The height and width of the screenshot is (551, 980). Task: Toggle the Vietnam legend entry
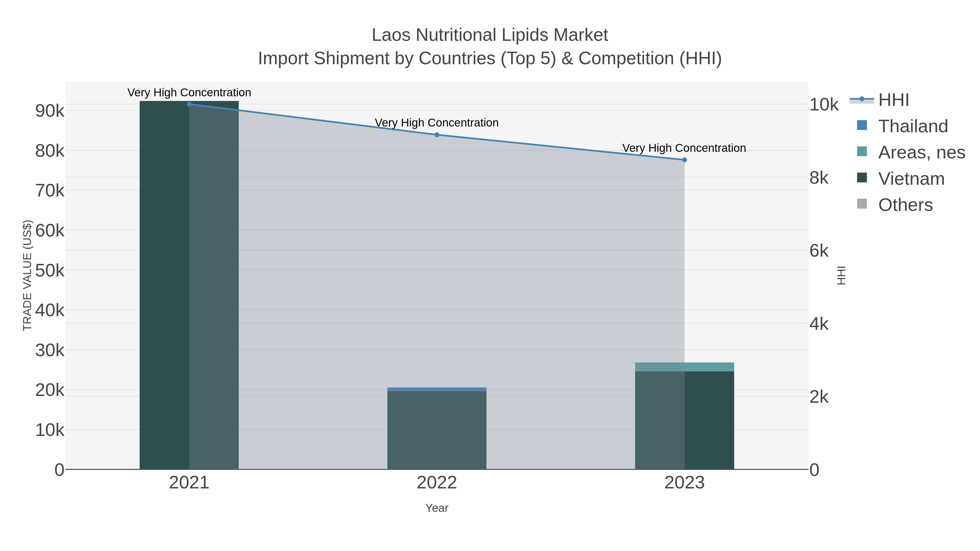coord(901,179)
